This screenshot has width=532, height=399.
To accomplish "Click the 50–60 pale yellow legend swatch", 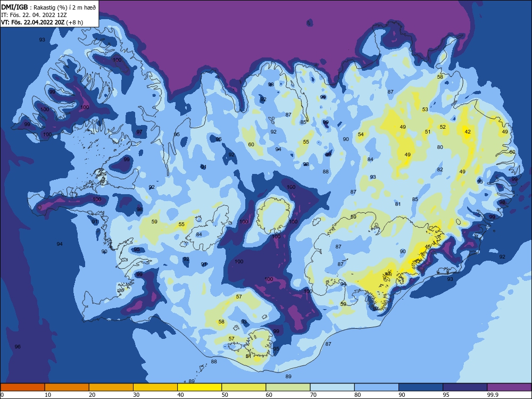I will click(x=244, y=387).
